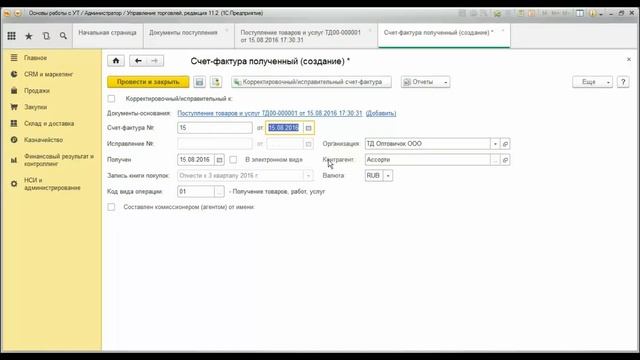Expand the Валюта RUB dropdown arrow
Viewport: 640px width, 360px height.
(388, 176)
